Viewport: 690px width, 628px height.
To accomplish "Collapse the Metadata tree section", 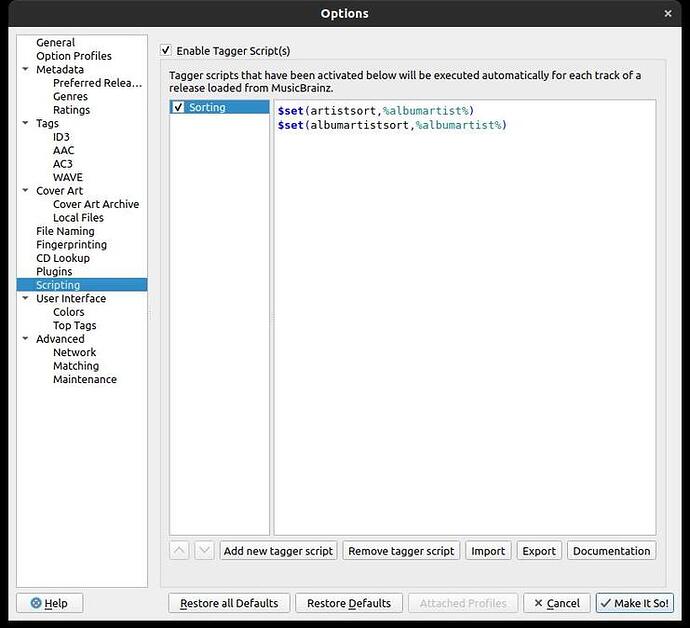I will click(26, 69).
